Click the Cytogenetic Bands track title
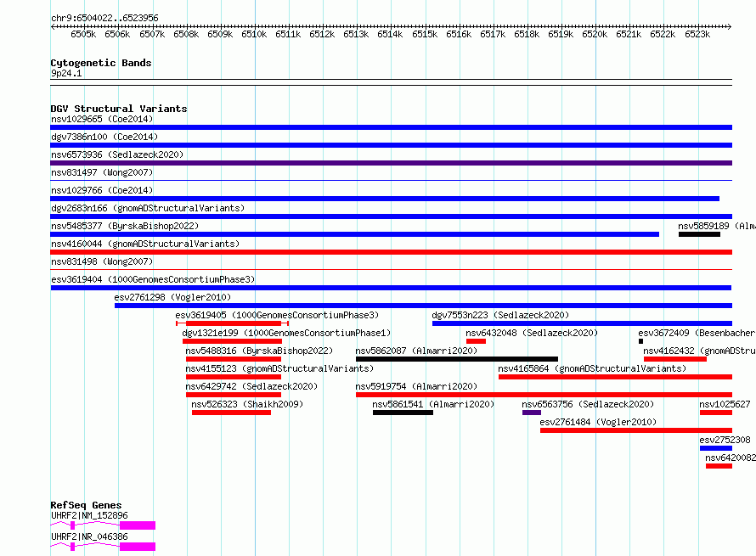Image resolution: width=756 pixels, height=556 pixels. (x=101, y=63)
